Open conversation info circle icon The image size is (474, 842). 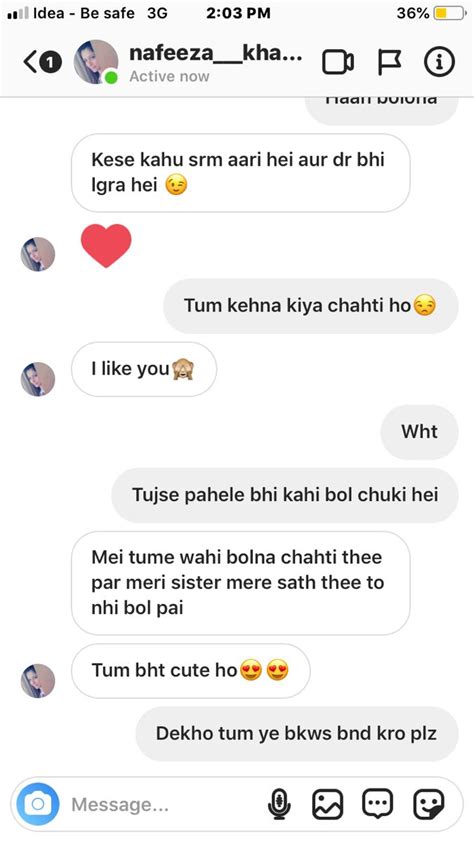pos(440,63)
